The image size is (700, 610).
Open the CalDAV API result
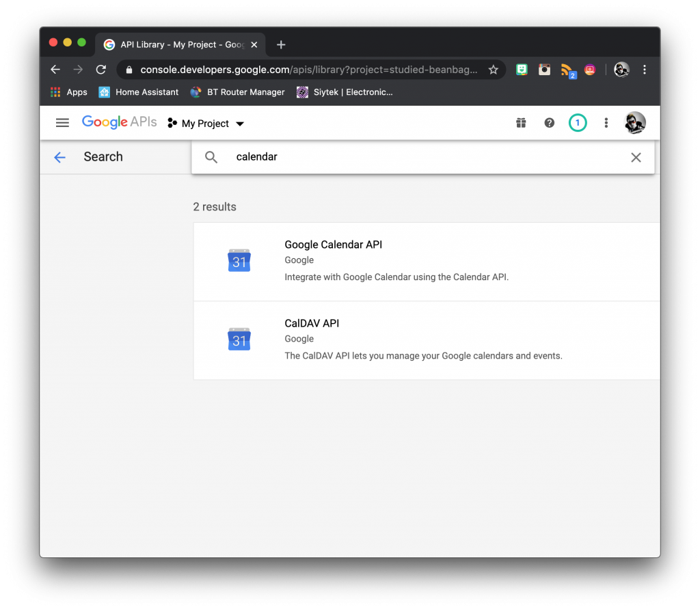[427, 340]
